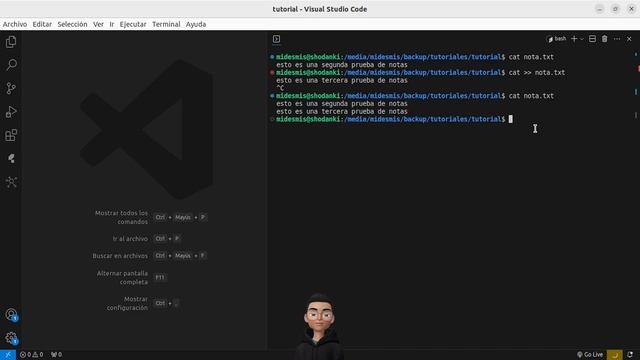Open the graph-node extension view in activity bar
This screenshot has width=640, height=360.
[11, 182]
